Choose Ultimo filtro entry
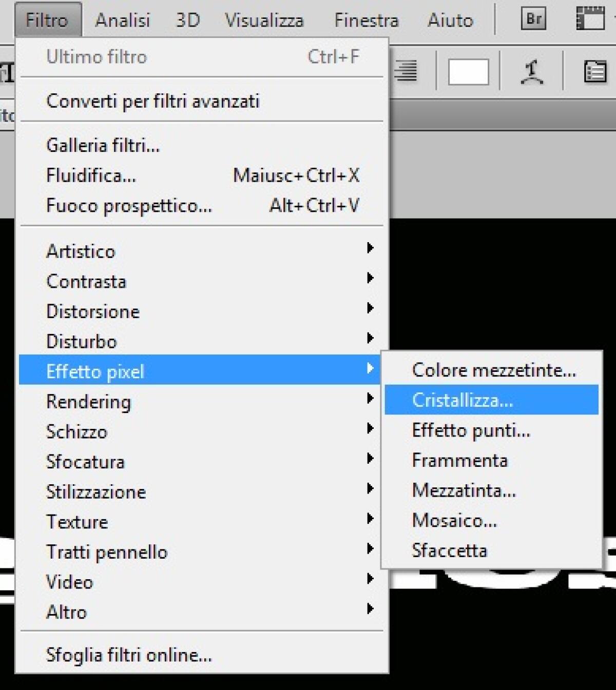This screenshot has width=616, height=690. pos(201,56)
